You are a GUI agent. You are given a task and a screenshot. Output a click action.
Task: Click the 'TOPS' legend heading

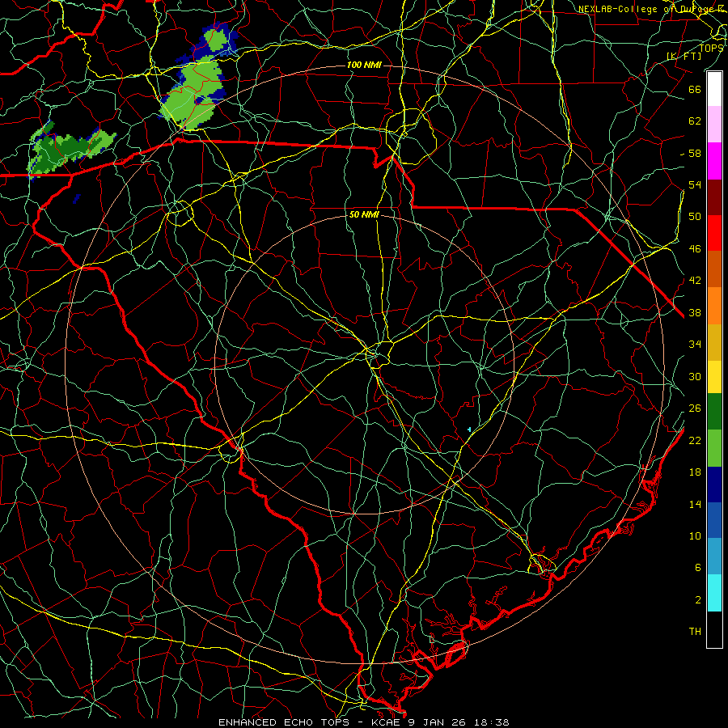coord(712,48)
